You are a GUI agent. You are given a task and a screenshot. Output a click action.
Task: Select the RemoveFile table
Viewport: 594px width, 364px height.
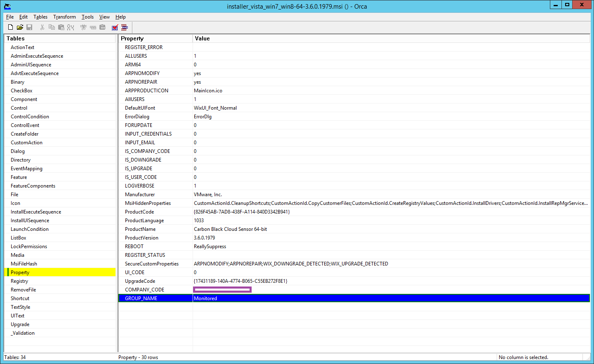tap(23, 290)
